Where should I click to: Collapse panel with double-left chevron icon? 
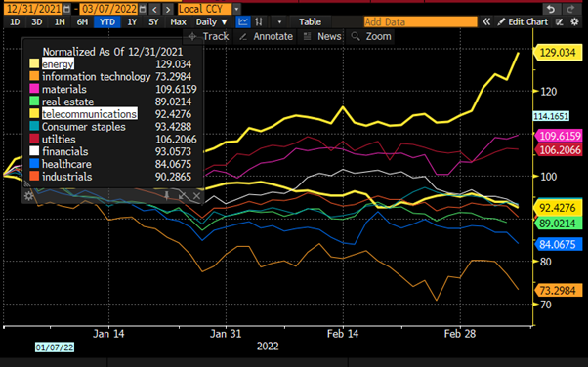coord(486,21)
